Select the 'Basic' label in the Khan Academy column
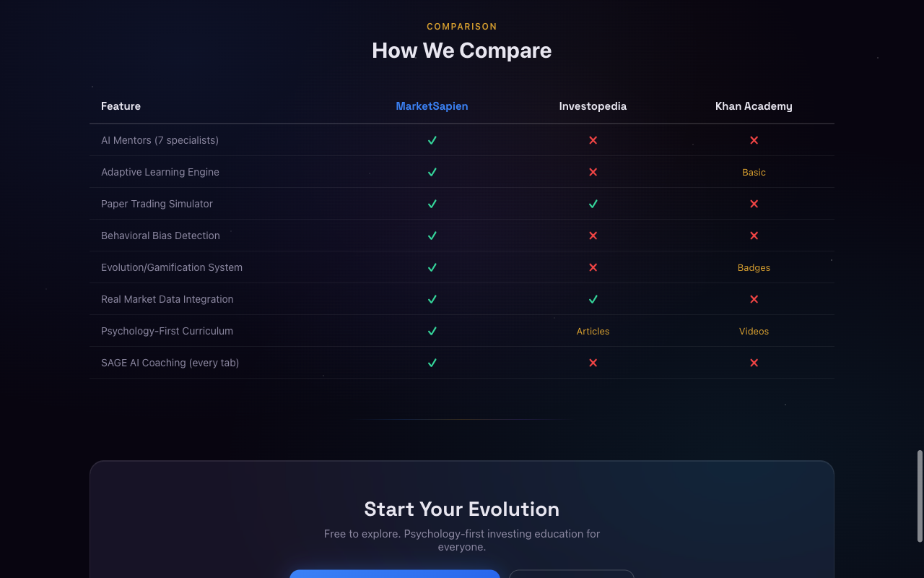Viewport: 924px width, 578px height. (x=754, y=172)
